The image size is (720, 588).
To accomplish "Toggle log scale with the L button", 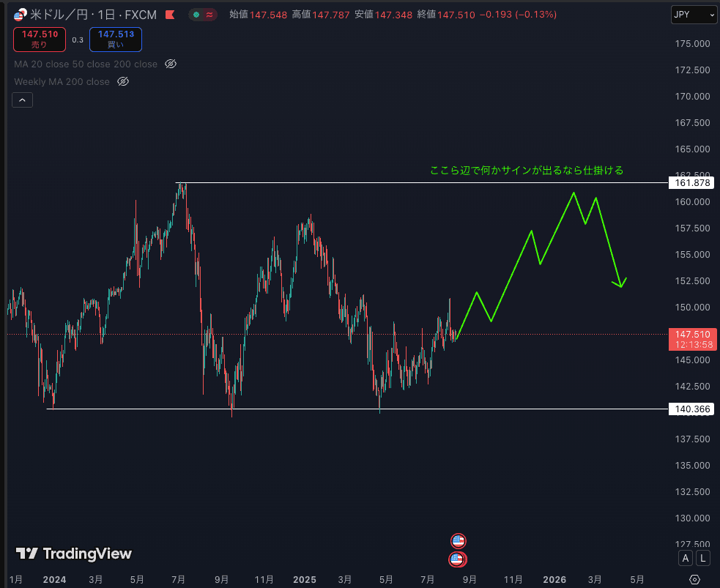I will click(702, 559).
